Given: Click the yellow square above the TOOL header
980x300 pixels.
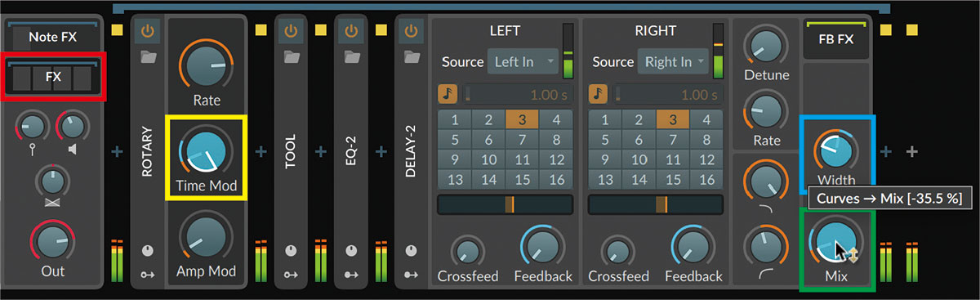Looking at the screenshot, I should (261, 31).
